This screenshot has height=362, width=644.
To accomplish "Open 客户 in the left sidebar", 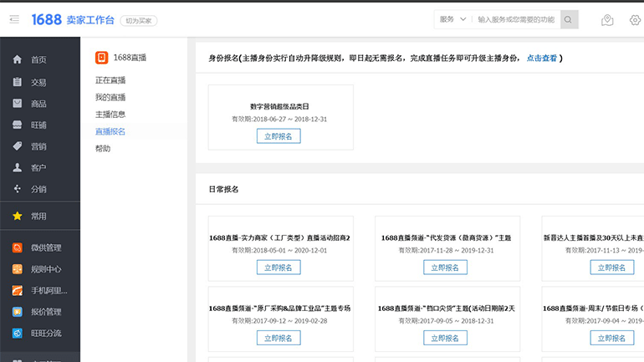I will tap(38, 167).
